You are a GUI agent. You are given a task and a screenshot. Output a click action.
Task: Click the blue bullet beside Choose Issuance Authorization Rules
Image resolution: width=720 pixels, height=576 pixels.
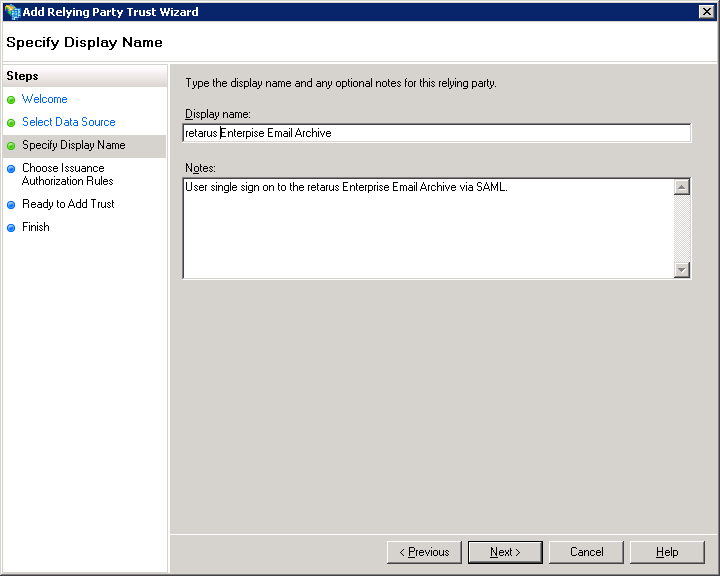click(x=11, y=169)
